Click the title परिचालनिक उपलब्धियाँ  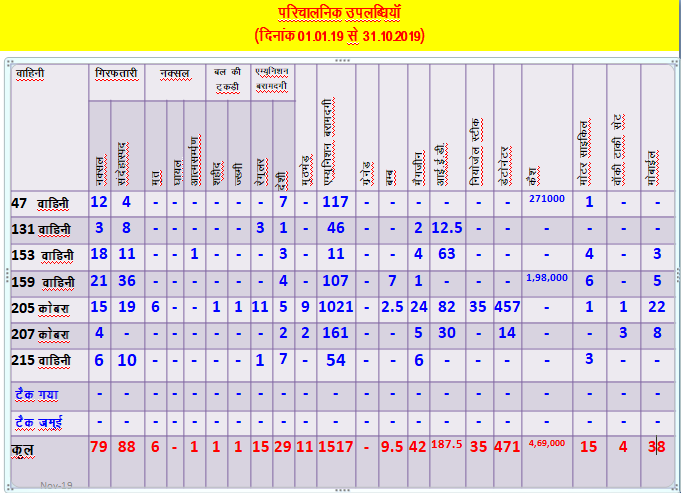tap(339, 13)
